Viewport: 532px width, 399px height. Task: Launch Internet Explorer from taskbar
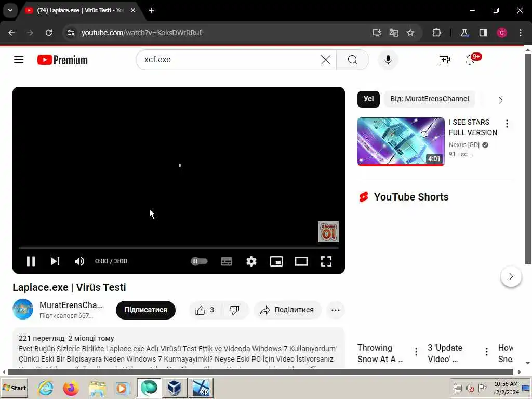pyautogui.click(x=46, y=388)
